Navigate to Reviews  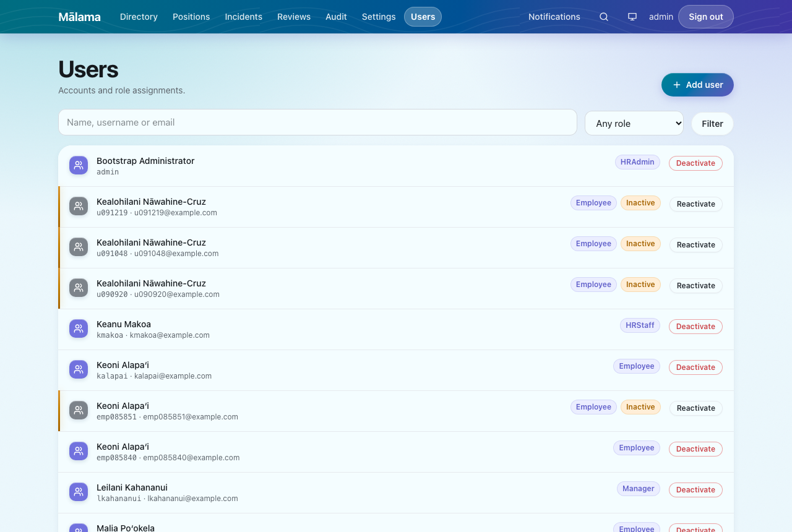(294, 17)
